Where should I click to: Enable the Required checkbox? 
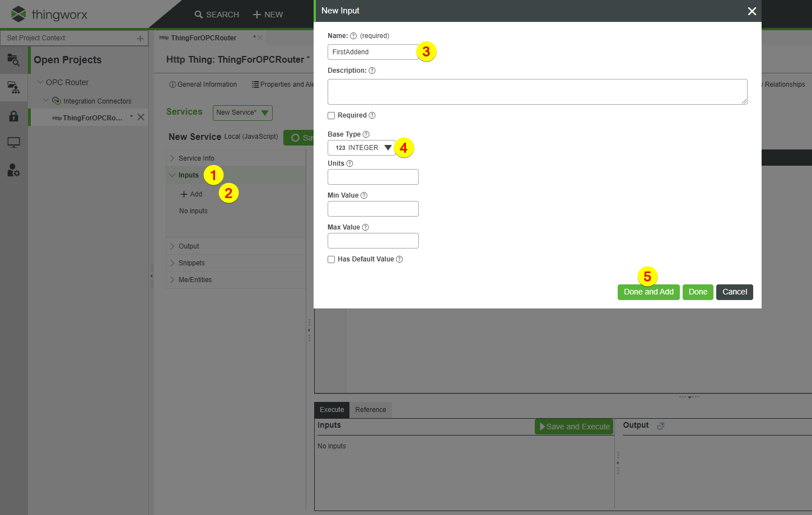coord(331,115)
